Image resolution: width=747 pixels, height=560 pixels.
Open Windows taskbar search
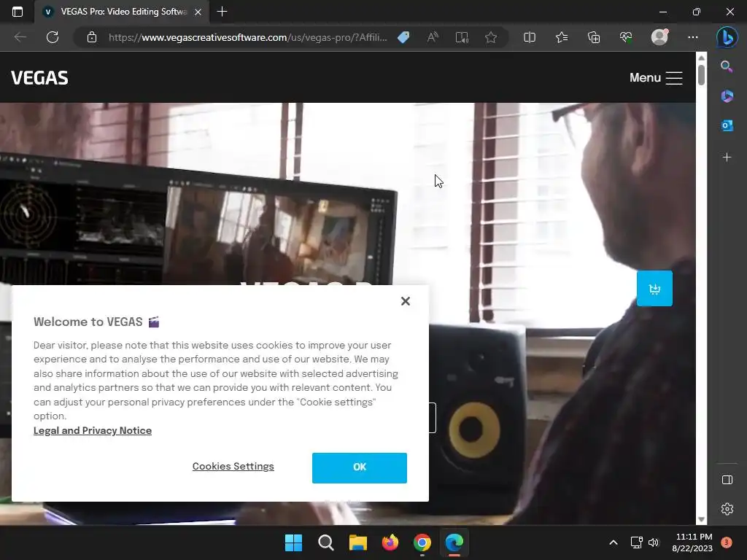coord(326,542)
